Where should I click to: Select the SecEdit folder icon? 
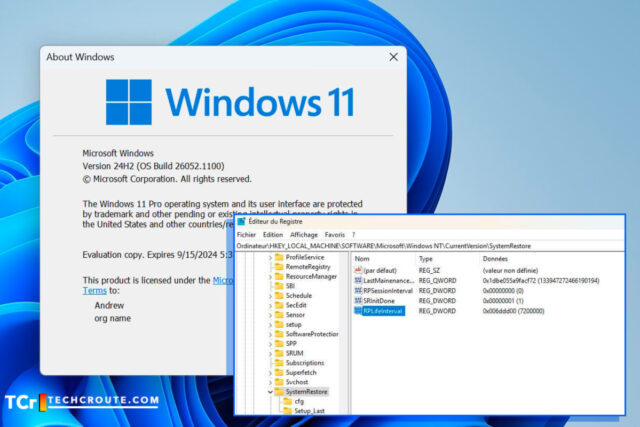coord(279,305)
